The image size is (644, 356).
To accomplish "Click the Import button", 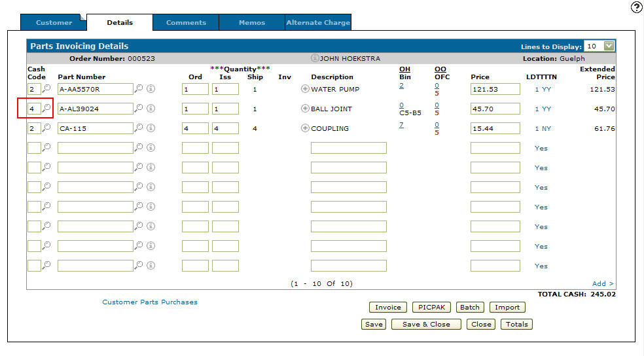I will [507, 307].
